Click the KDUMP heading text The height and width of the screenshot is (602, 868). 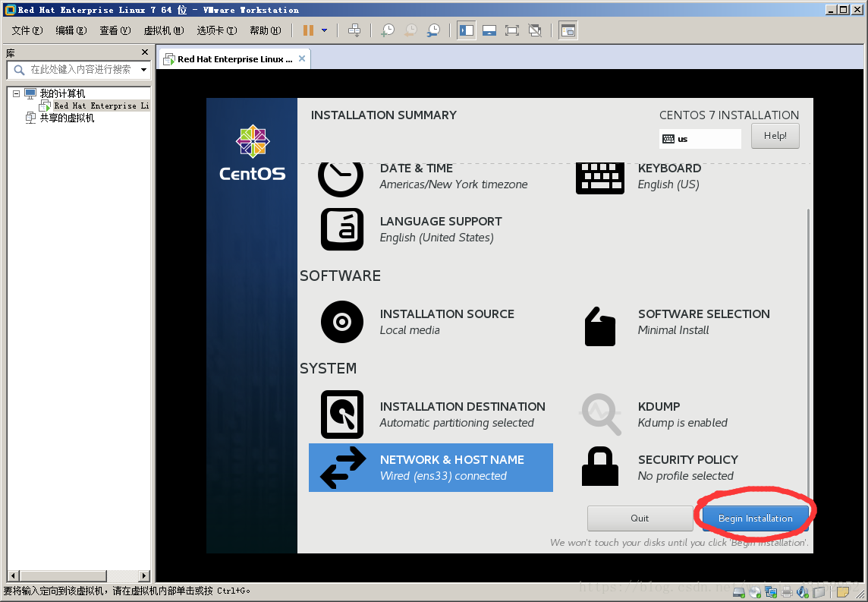659,406
